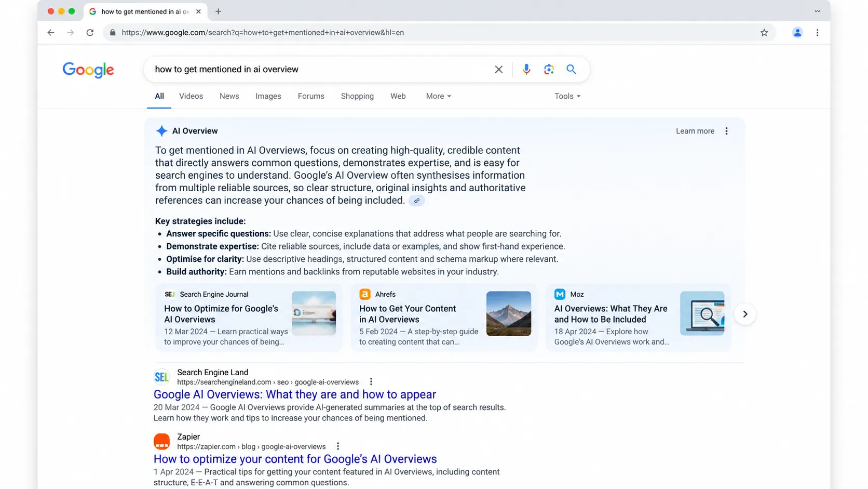The image size is (868, 489).
Task: Open options for Zapier result
Action: 338,446
